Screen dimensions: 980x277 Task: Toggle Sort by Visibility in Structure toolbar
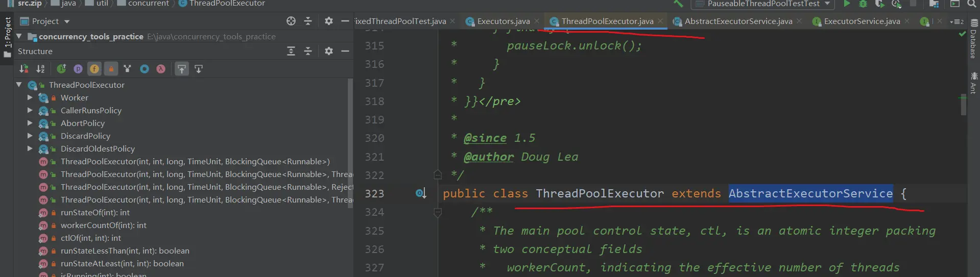(x=24, y=69)
